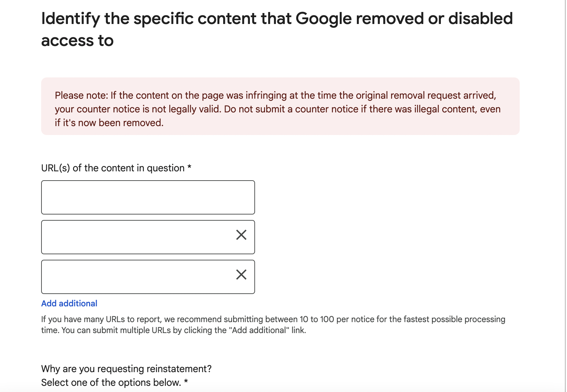The width and height of the screenshot is (567, 392).
Task: Click 'if it's now been removed.' warning line
Action: (109, 123)
